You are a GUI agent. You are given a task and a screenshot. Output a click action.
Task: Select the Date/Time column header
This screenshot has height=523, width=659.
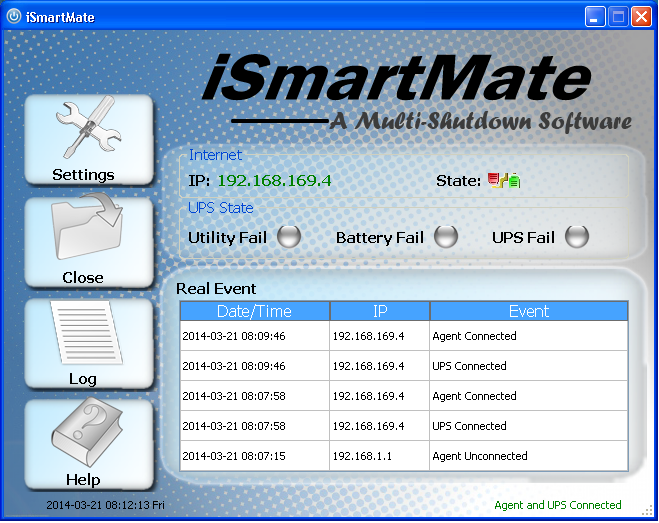click(x=255, y=311)
